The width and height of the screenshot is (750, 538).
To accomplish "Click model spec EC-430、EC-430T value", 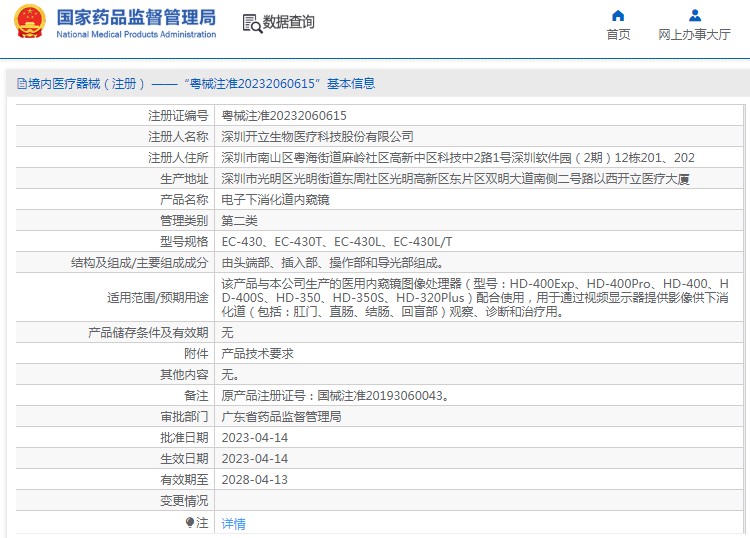I will coord(337,242).
